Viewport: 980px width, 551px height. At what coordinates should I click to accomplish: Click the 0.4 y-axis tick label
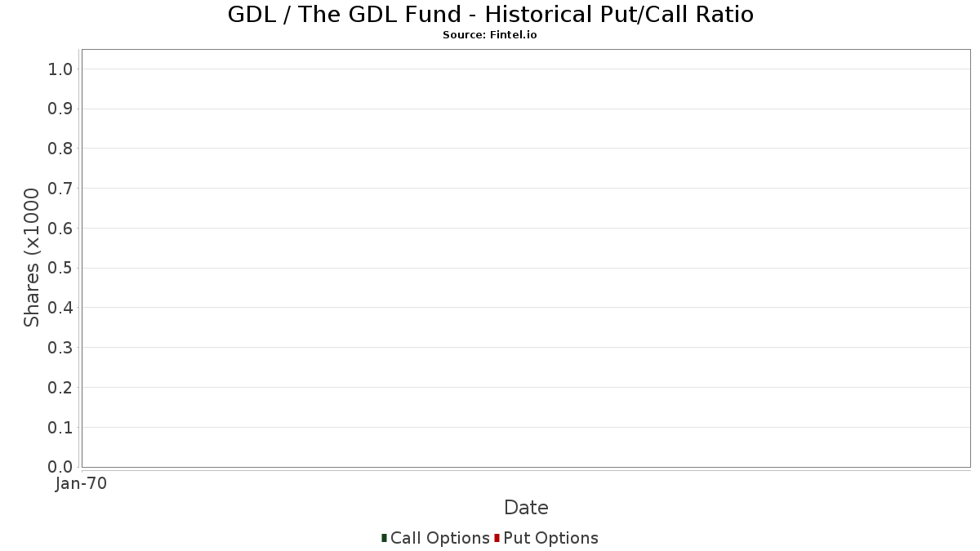[x=60, y=308]
